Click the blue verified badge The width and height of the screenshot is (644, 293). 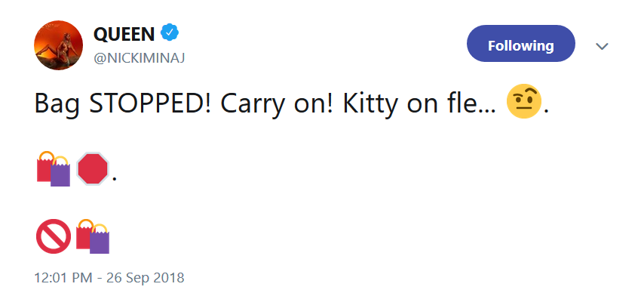(x=169, y=33)
